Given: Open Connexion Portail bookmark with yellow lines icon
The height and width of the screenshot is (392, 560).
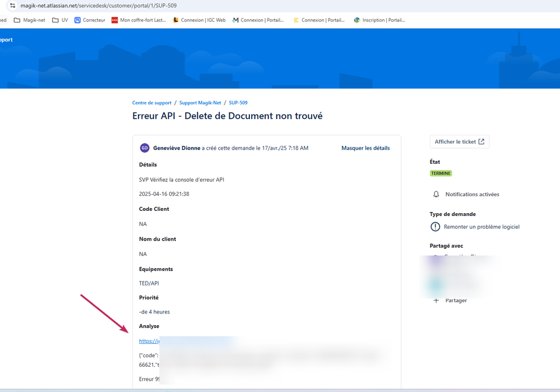Looking at the screenshot, I should coord(319,20).
